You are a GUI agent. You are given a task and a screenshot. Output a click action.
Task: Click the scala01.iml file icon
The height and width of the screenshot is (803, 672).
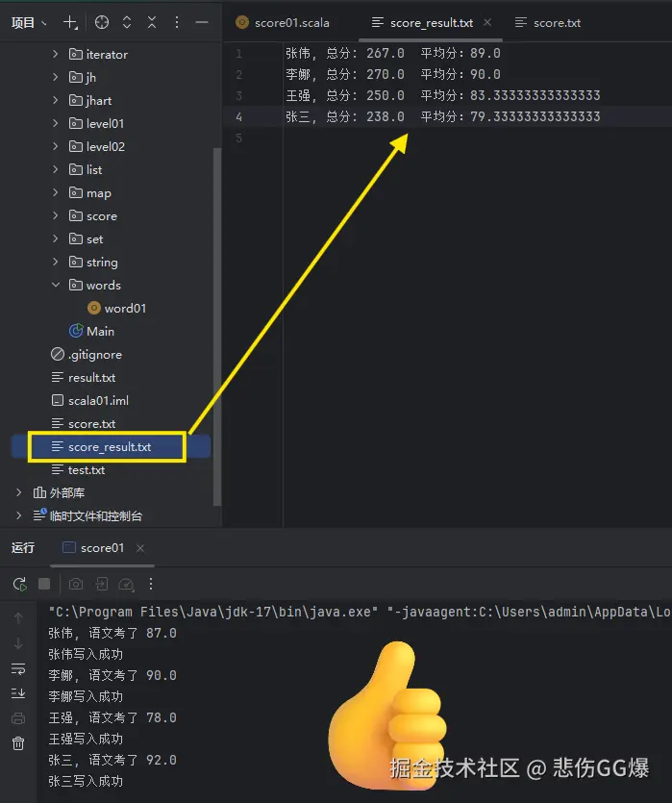[x=58, y=400]
